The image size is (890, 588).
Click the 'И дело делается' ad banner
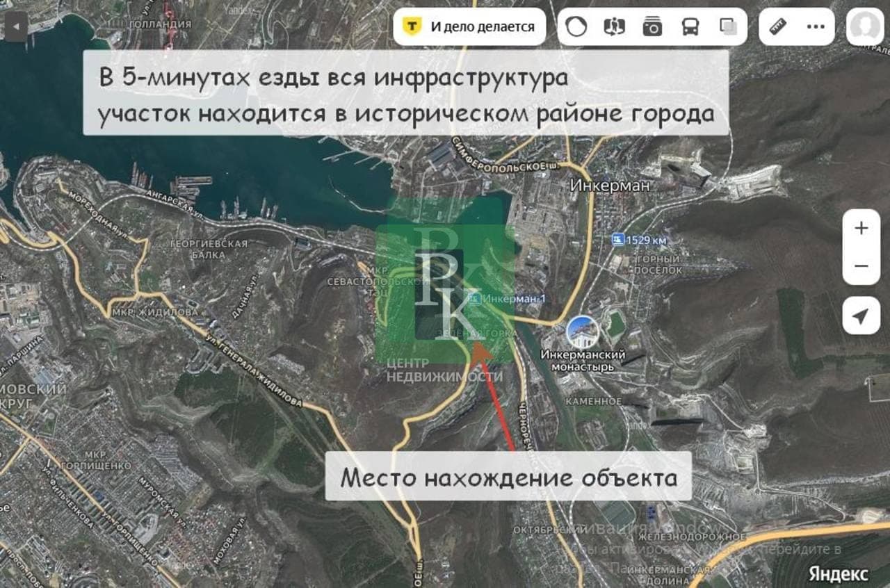[470, 27]
